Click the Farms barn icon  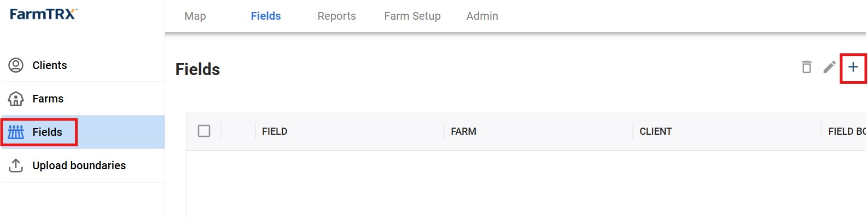(x=16, y=99)
